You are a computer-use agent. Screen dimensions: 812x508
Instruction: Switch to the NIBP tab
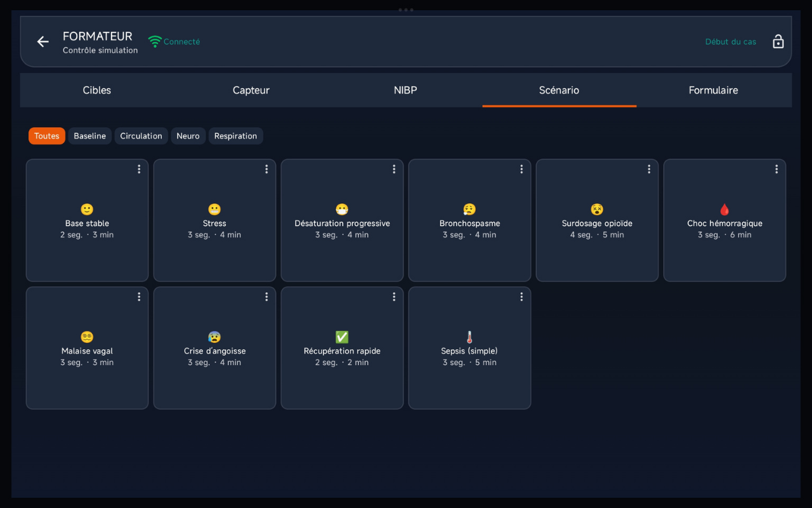coord(405,90)
